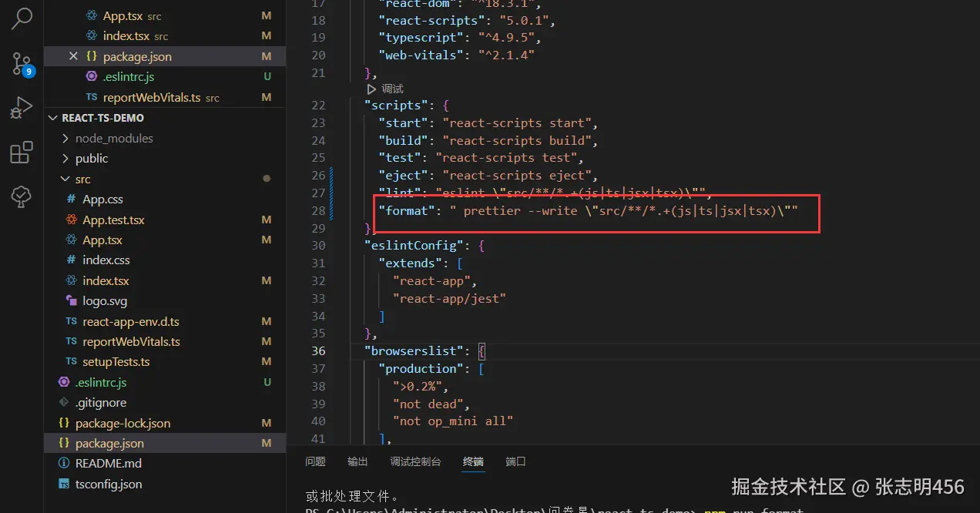Image resolution: width=980 pixels, height=513 pixels.
Task: Switch to the 端口 panel tab
Action: 515,461
